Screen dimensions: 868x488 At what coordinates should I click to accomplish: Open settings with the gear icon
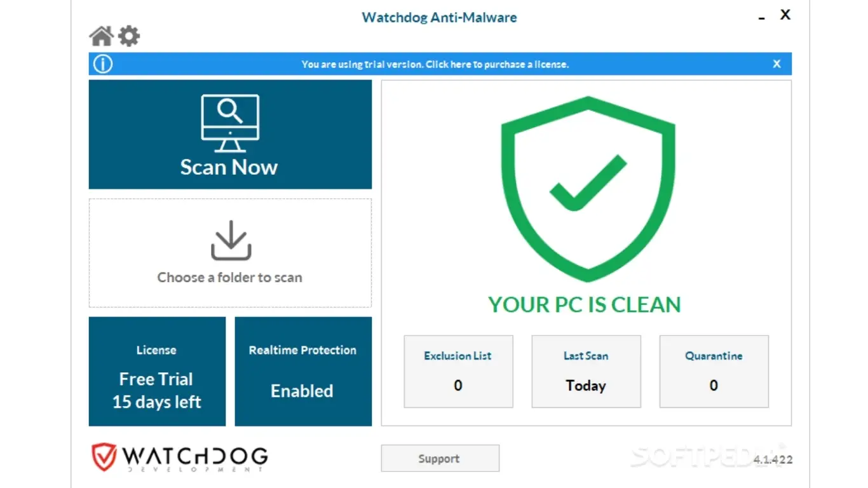pos(129,36)
